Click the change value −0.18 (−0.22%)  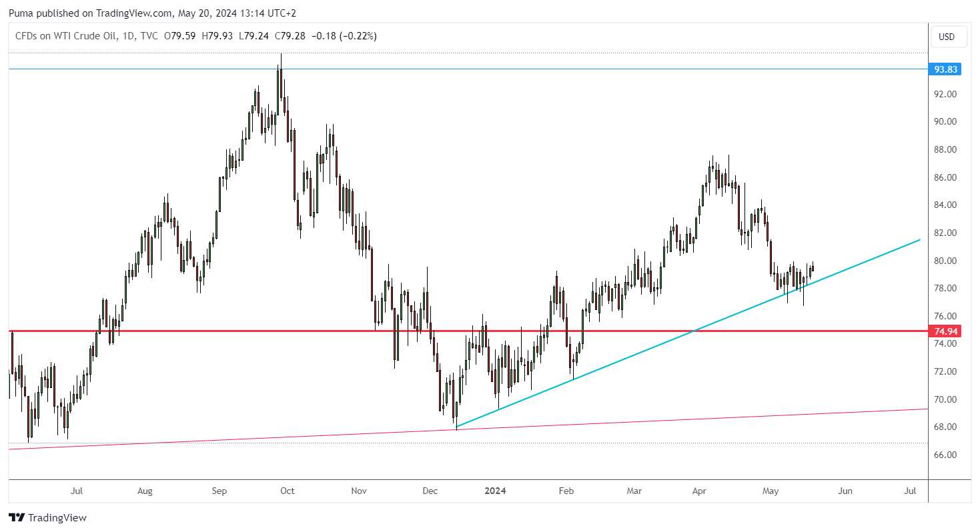(x=344, y=36)
